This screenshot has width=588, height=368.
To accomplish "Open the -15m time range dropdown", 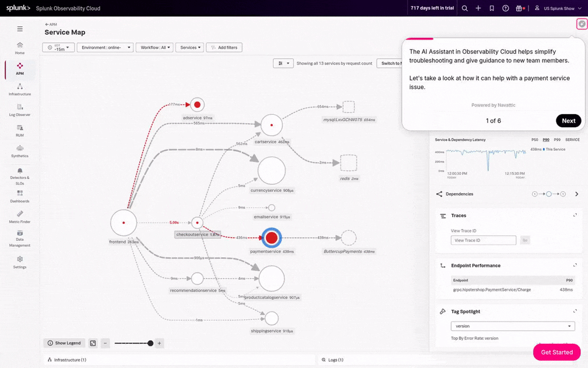I will tap(58, 48).
